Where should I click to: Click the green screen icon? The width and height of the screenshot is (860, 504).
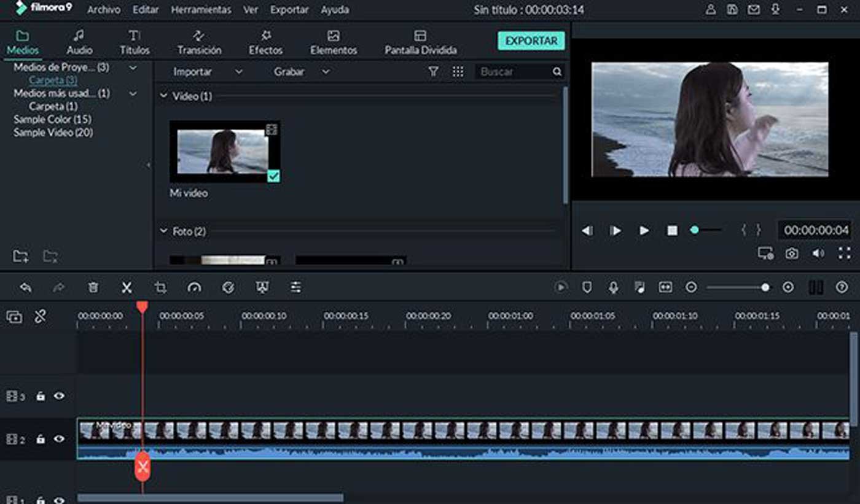point(262,287)
